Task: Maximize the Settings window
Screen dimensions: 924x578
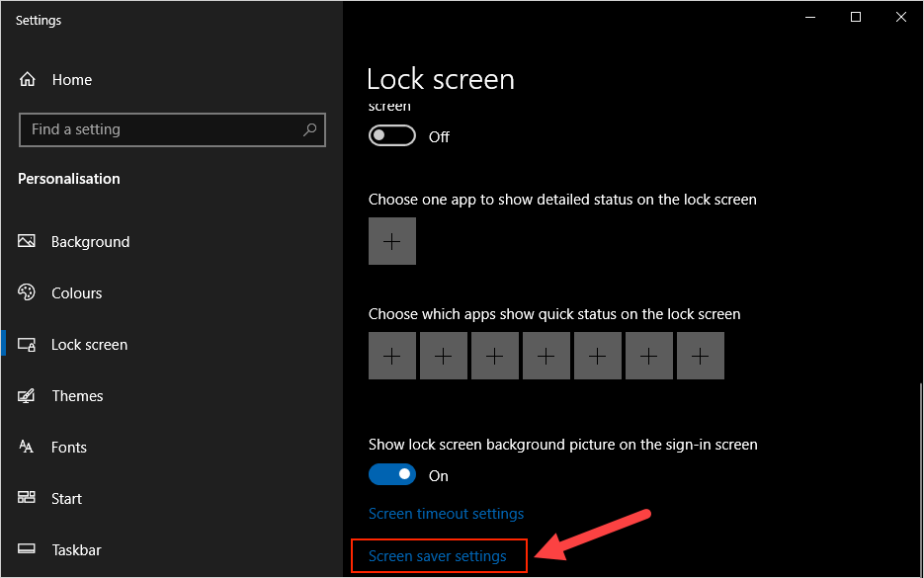Action: tap(856, 17)
